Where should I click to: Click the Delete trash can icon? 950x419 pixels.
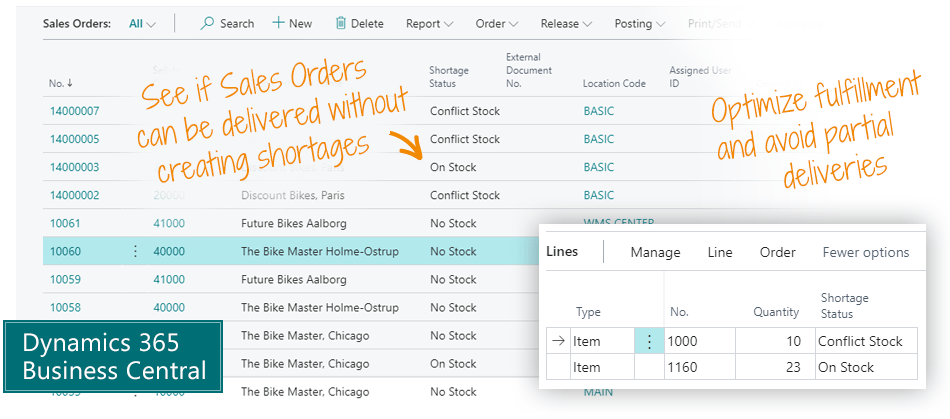coord(340,24)
